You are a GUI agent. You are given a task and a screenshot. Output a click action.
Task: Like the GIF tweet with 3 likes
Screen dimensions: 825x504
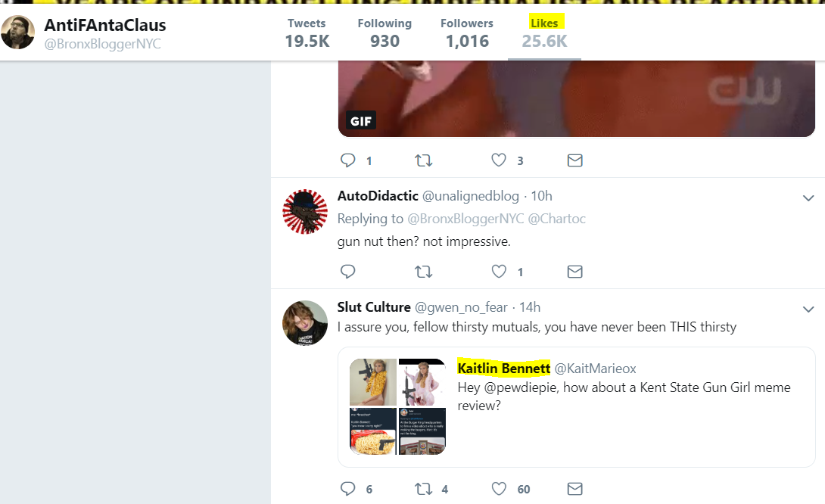499,160
